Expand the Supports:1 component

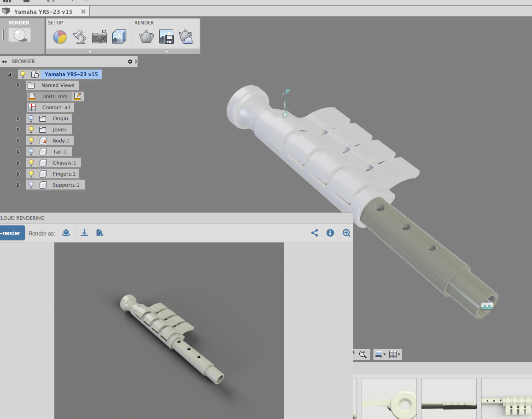(x=18, y=185)
